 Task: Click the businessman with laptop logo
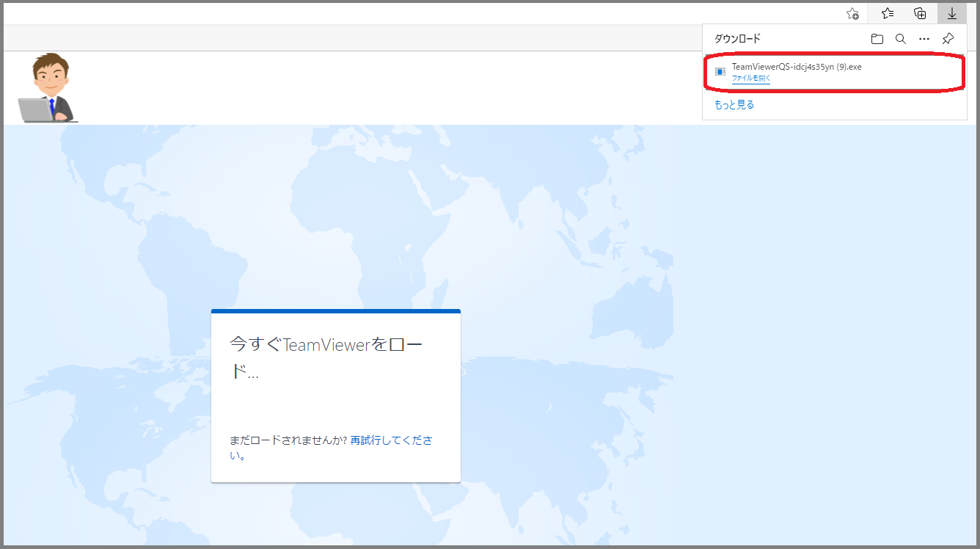pyautogui.click(x=48, y=87)
